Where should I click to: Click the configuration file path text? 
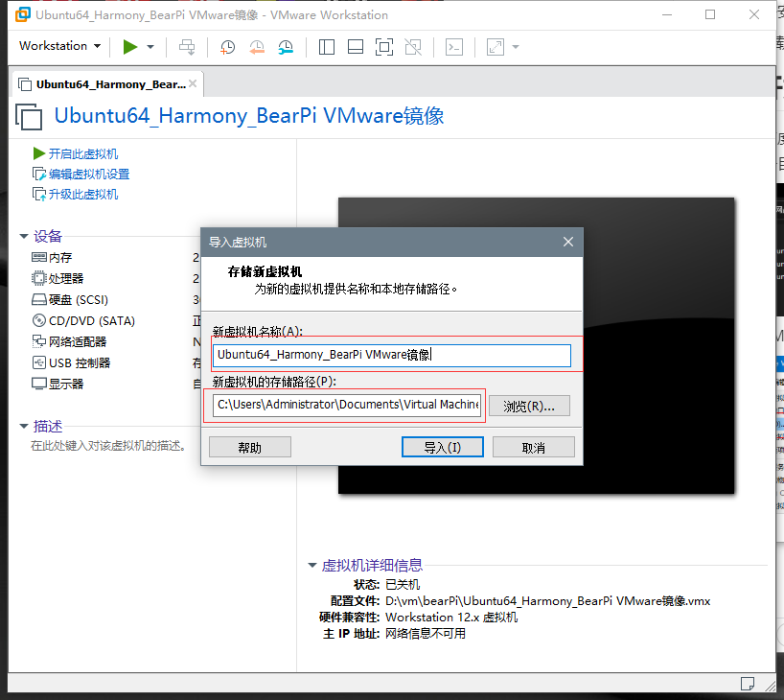tap(547, 601)
